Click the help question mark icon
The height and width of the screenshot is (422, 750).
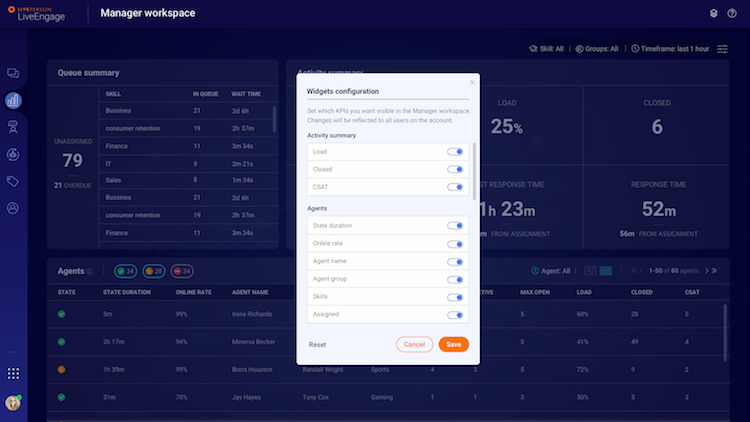coord(732,13)
